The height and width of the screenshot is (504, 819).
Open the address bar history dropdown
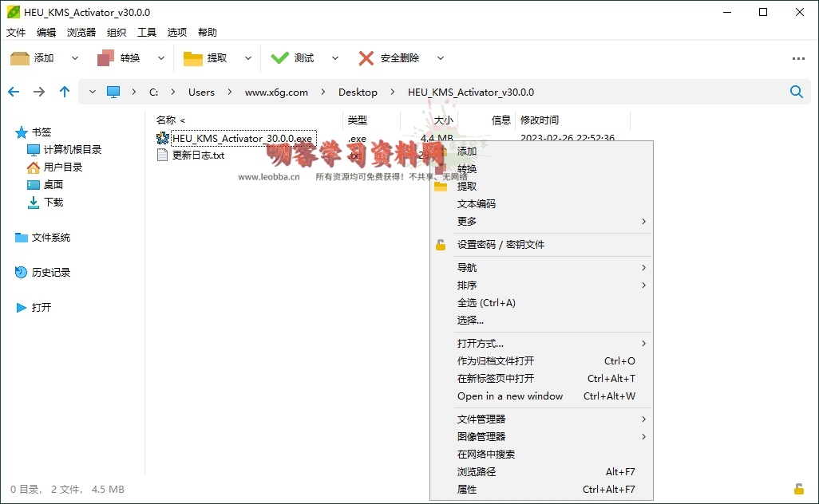pos(93,92)
